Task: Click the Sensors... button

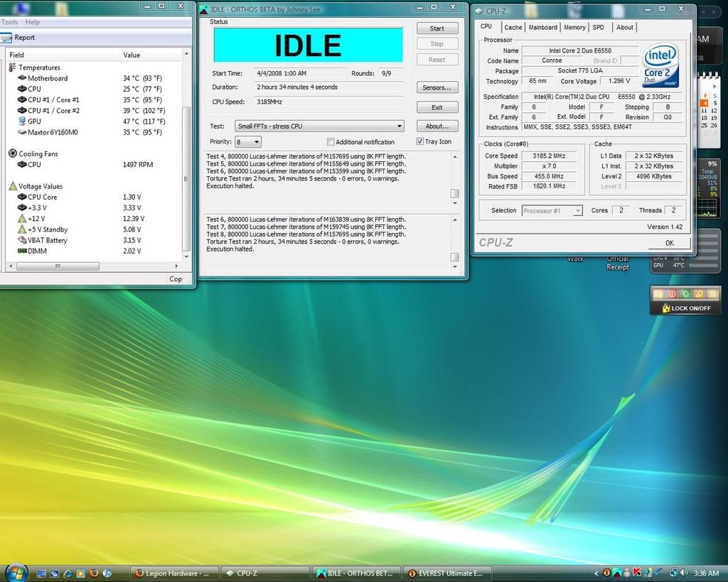Action: pyautogui.click(x=437, y=87)
